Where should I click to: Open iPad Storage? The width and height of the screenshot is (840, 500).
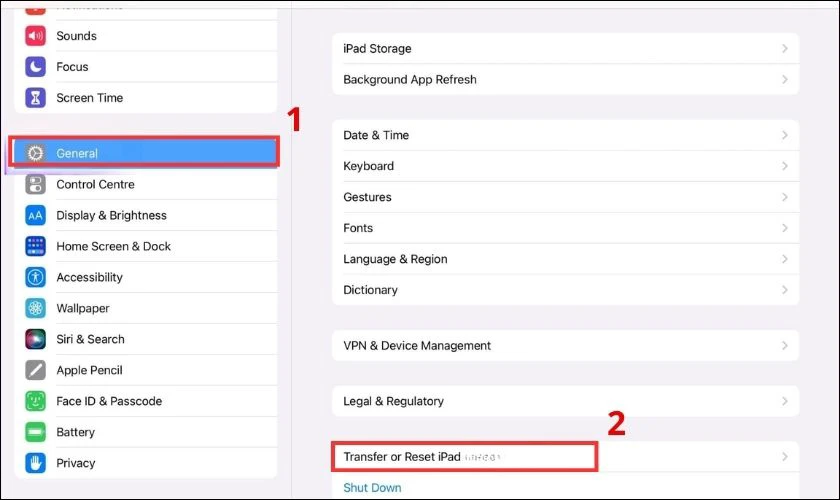[x=566, y=49]
